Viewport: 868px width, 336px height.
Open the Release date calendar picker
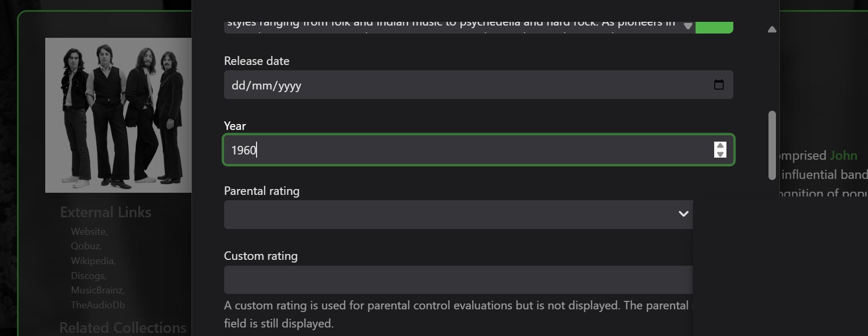click(x=718, y=85)
